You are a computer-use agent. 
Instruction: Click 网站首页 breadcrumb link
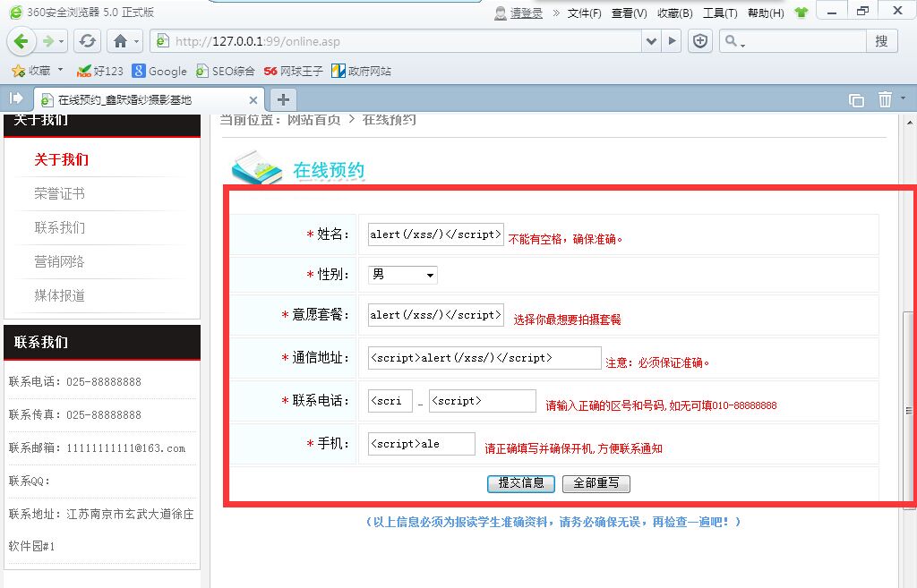point(314,120)
